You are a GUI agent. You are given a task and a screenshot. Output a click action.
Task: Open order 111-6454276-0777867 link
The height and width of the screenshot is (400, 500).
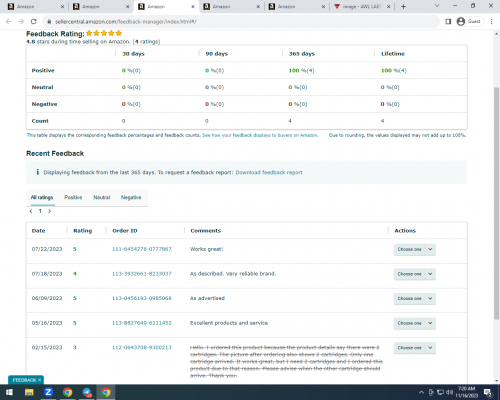[x=142, y=249]
